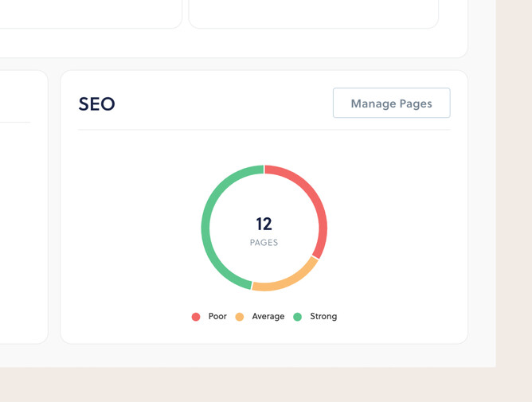532x402 pixels.
Task: Click the PAGES label inside the chart
Action: [x=264, y=243]
